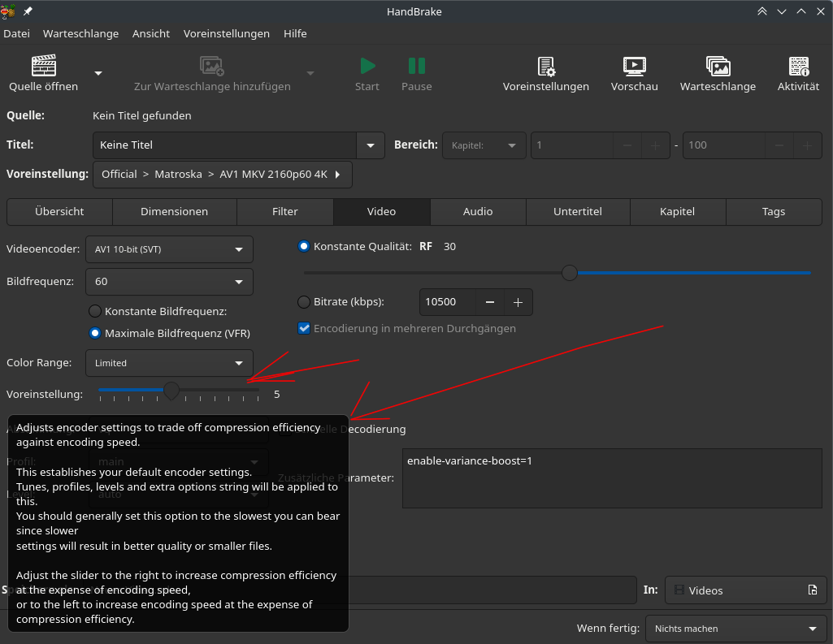Open the Voreinstellungen toolbar panel
The image size is (833, 644).
545,73
